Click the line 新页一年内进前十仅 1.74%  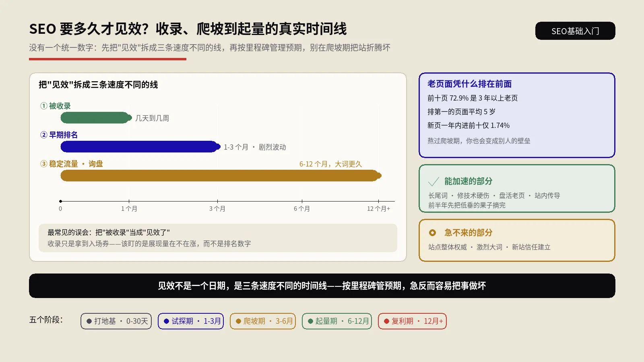(469, 125)
